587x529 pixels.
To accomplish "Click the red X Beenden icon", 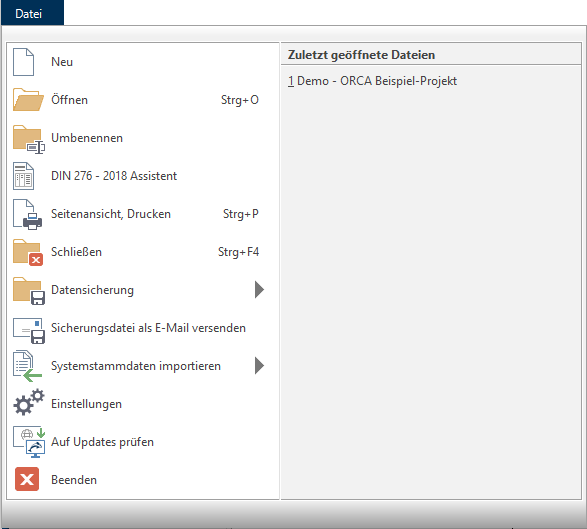I will pos(27,479).
